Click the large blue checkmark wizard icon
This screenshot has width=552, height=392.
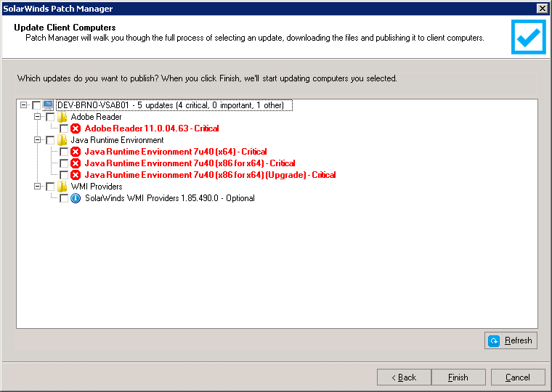point(529,37)
